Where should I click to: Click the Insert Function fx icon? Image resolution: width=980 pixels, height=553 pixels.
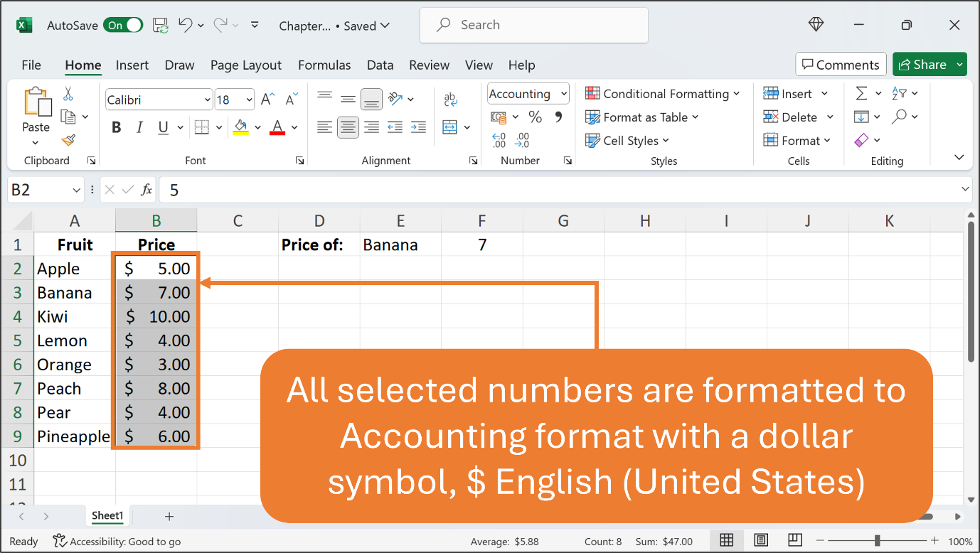[147, 190]
